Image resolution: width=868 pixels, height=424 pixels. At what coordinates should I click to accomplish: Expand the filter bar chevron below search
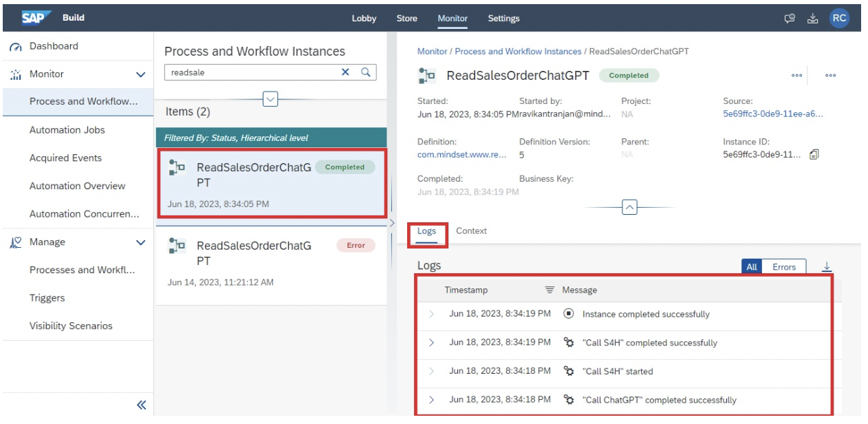point(270,99)
